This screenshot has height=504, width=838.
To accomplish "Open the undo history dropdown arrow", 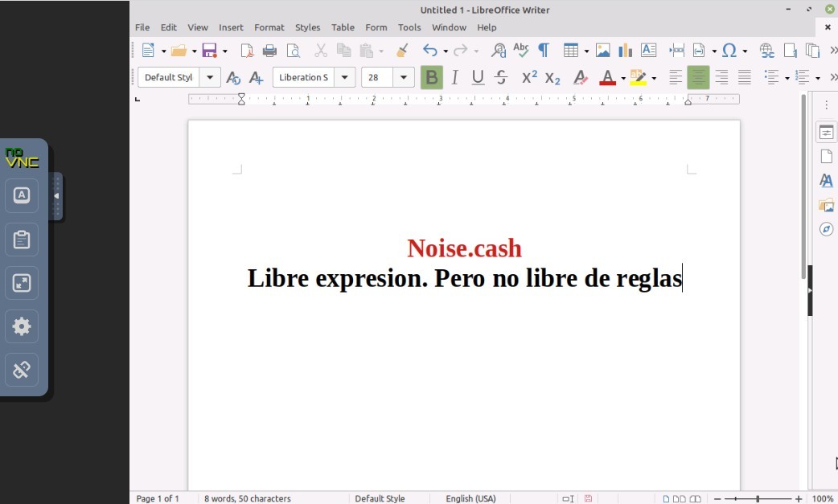I will [x=446, y=51].
